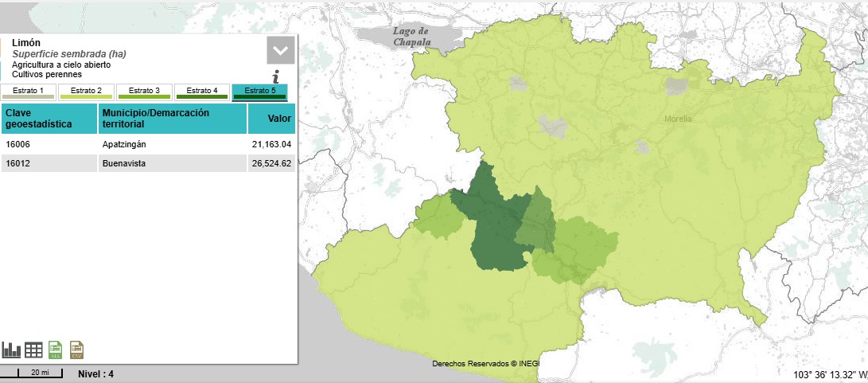Click the Municipio/Demarcación territorial column header

click(172, 119)
